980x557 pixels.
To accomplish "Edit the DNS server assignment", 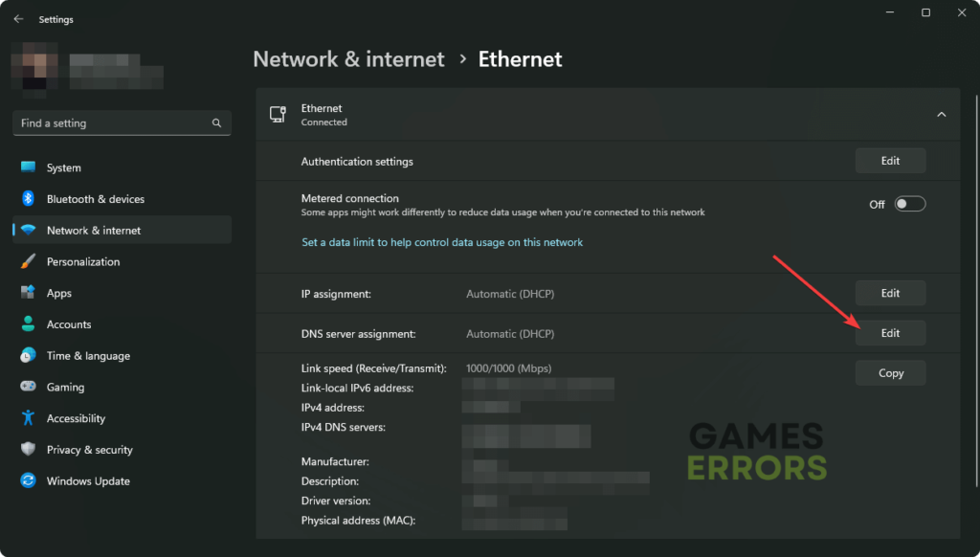I will [x=890, y=333].
